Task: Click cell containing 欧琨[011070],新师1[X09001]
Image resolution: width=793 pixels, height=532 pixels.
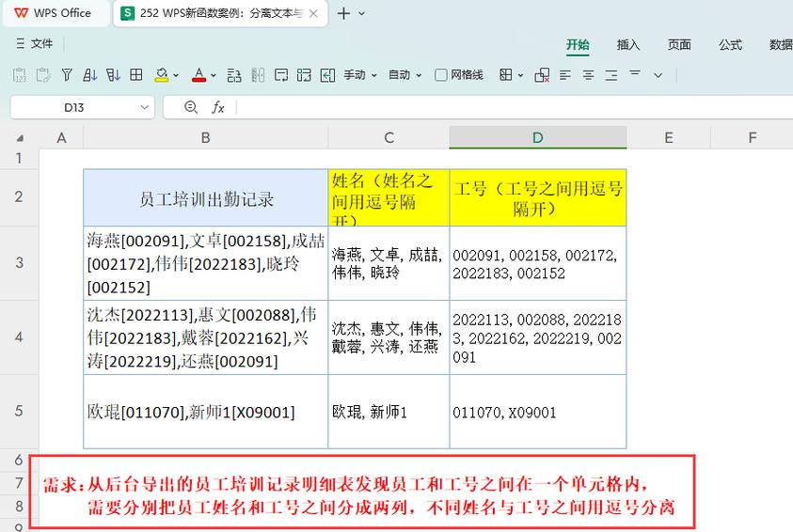Action: click(x=206, y=412)
